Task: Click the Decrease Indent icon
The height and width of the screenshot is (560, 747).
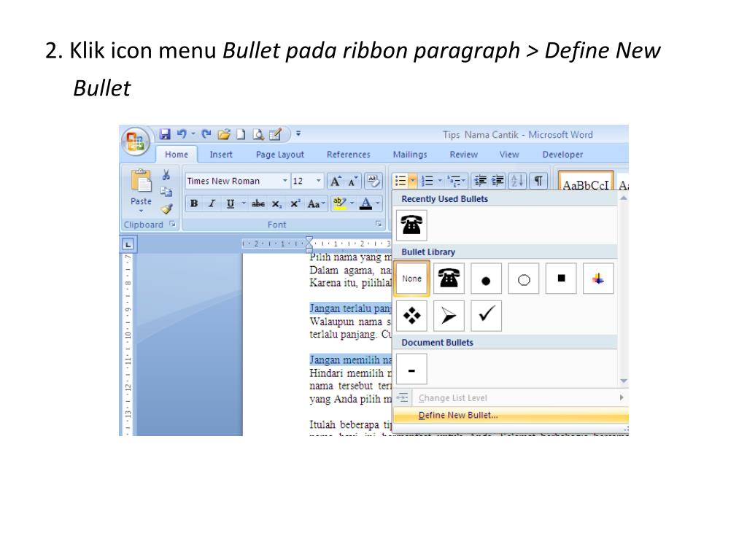Action: pyautogui.click(x=480, y=181)
